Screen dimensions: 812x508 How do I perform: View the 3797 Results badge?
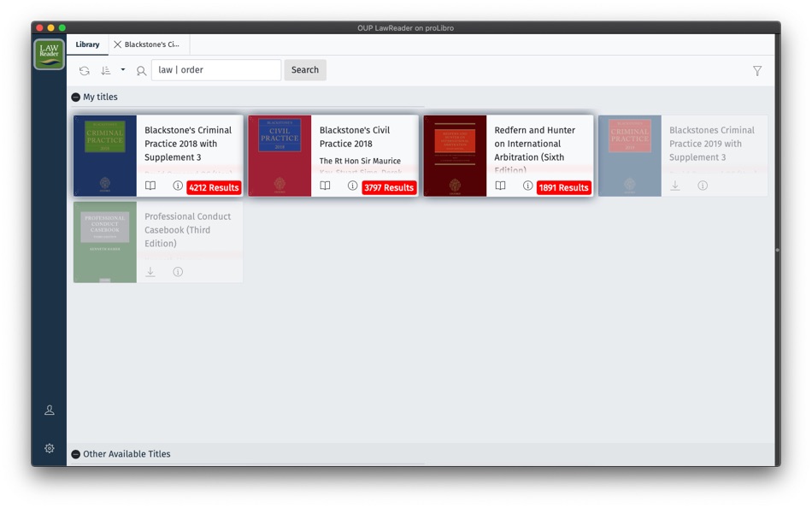(x=388, y=187)
